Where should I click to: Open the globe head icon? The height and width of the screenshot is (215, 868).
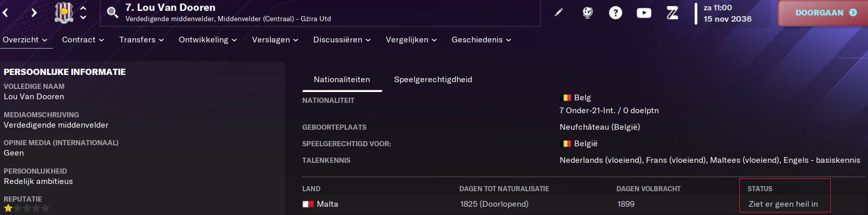tap(587, 12)
